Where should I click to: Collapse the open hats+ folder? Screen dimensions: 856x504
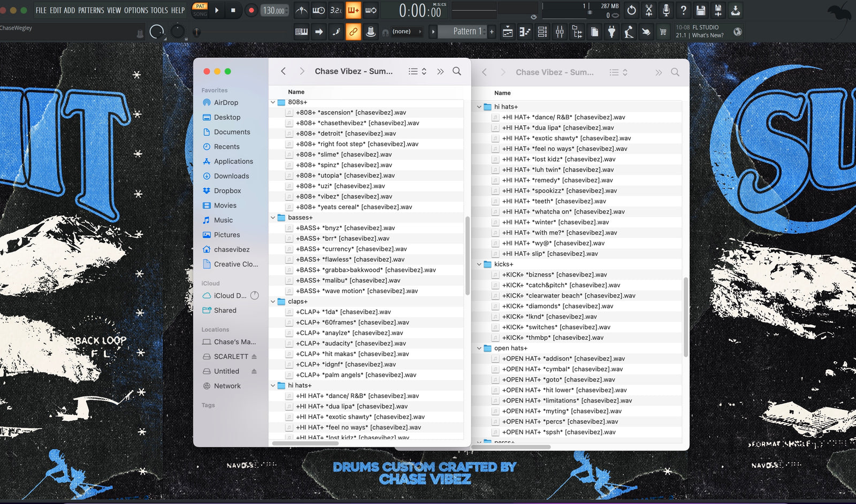(479, 348)
